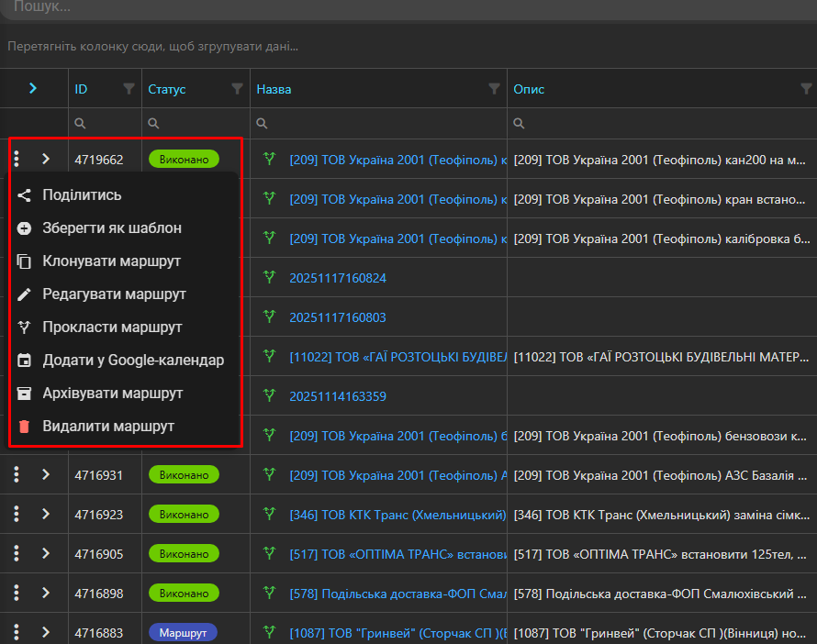Click route icon in Подільська доставка row
Image resolution: width=817 pixels, height=644 pixels.
pyautogui.click(x=269, y=592)
